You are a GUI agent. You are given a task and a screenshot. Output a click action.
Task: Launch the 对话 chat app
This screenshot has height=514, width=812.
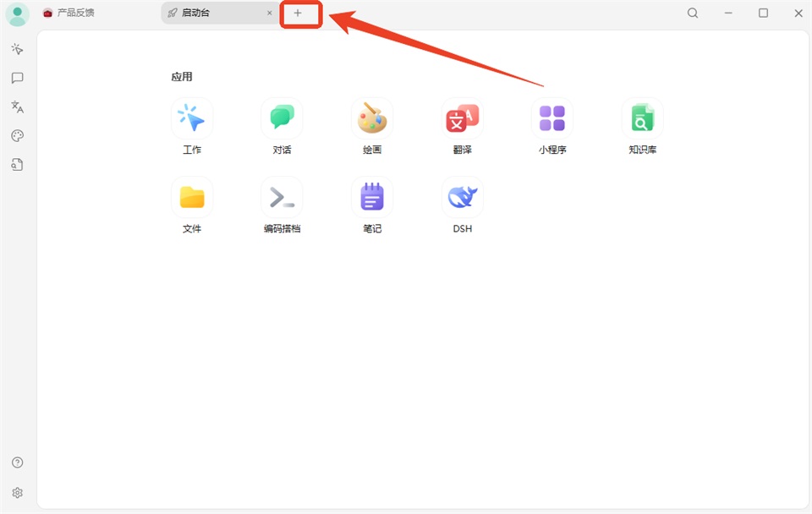tap(282, 118)
